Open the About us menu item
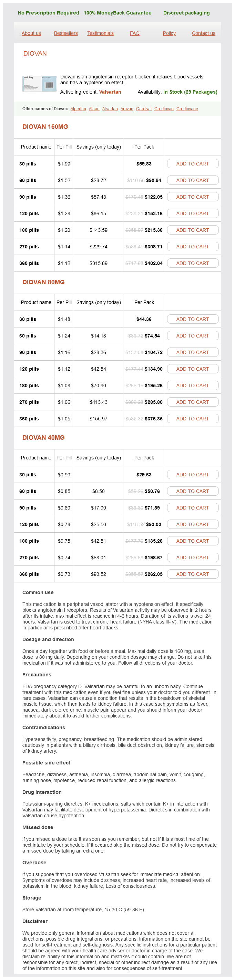 (31, 34)
